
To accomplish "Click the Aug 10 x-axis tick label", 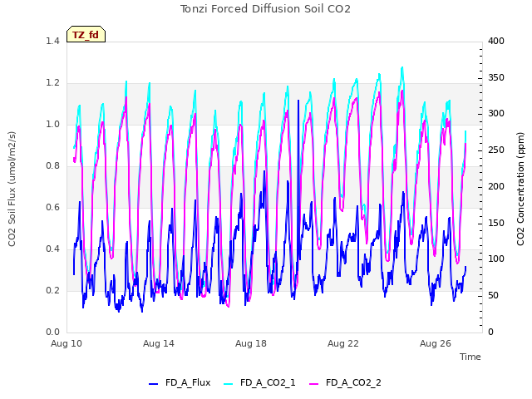I will 66,343.
